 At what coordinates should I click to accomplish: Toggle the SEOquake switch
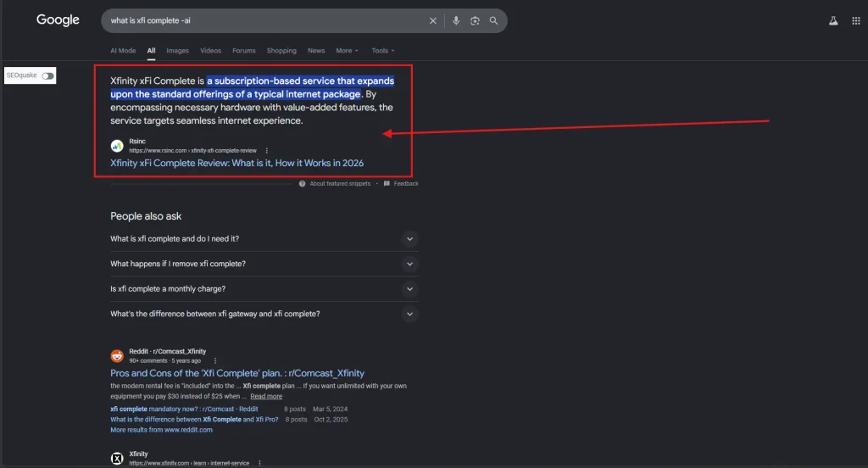click(x=47, y=75)
